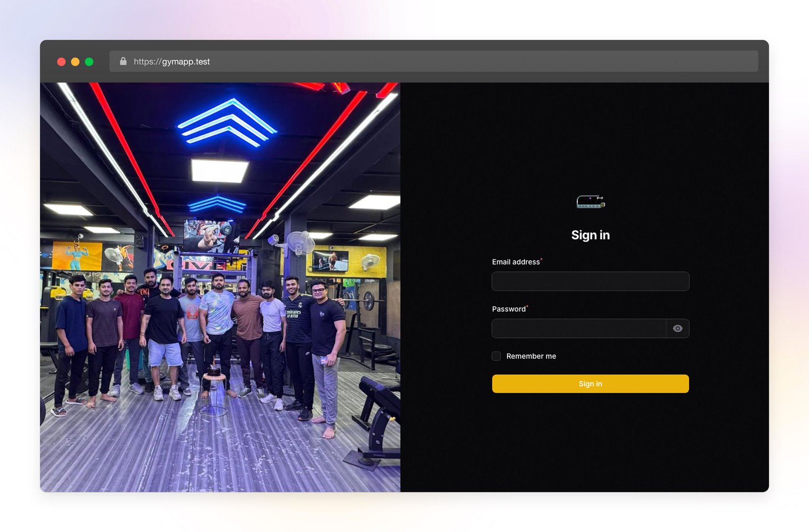Close the window with the red button
Screen dimensions: 809x532
61,62
